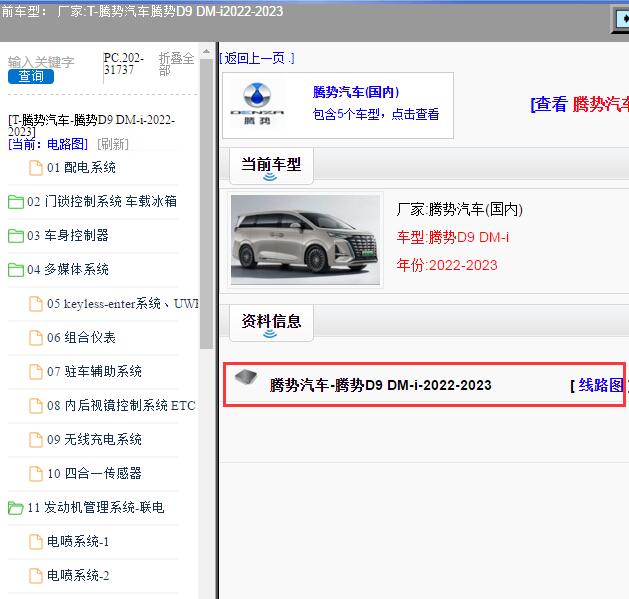Screen dimensions: 629x599
Task: Open 06 组合仪表 entry
Action: [81, 337]
